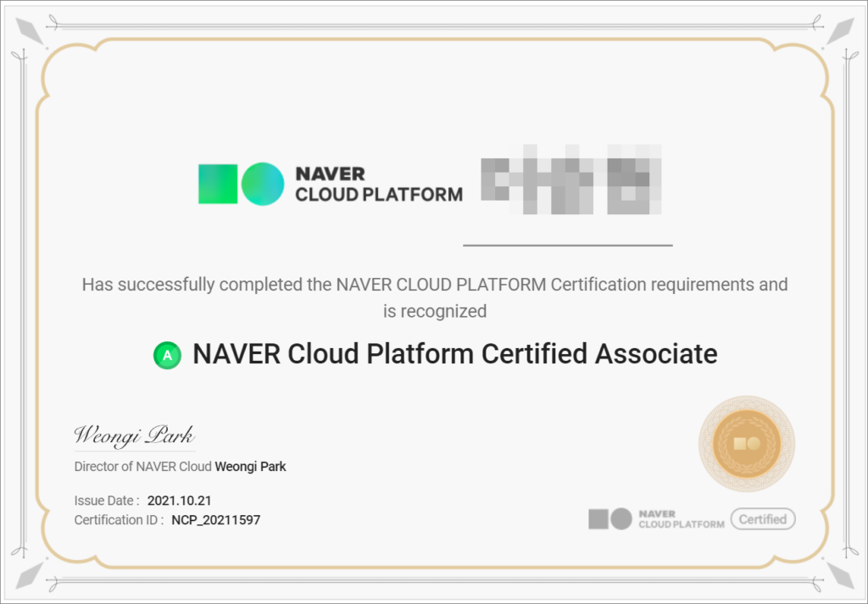This screenshot has height=604, width=868.
Task: Click the bold NAVER CLOUD PLATFORM header text
Action: point(378,184)
